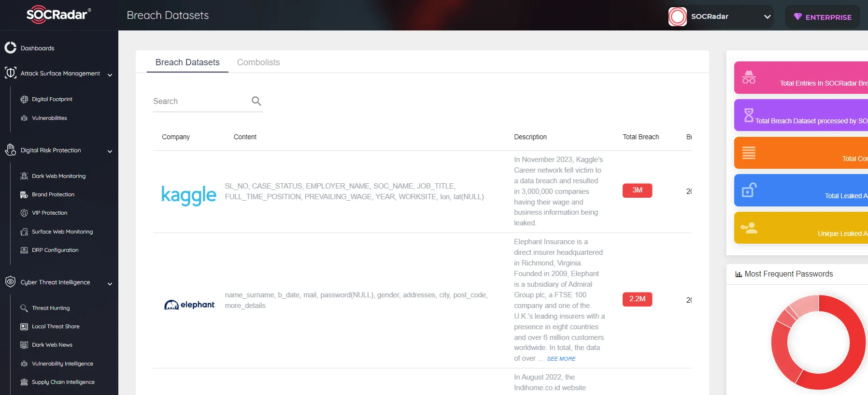Image resolution: width=868 pixels, height=395 pixels.
Task: Open Dark Web News menu item
Action: (x=52, y=345)
